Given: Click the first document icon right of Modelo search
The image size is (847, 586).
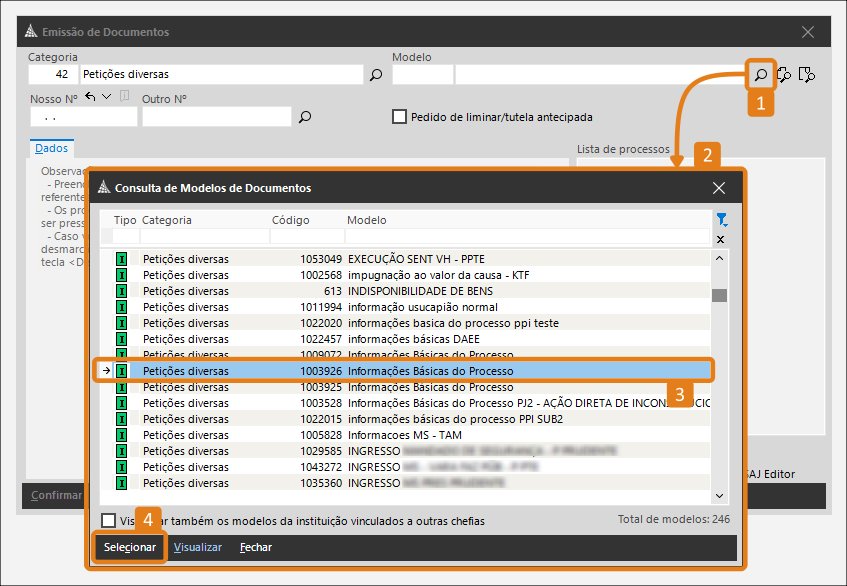Looking at the screenshot, I should point(785,74).
